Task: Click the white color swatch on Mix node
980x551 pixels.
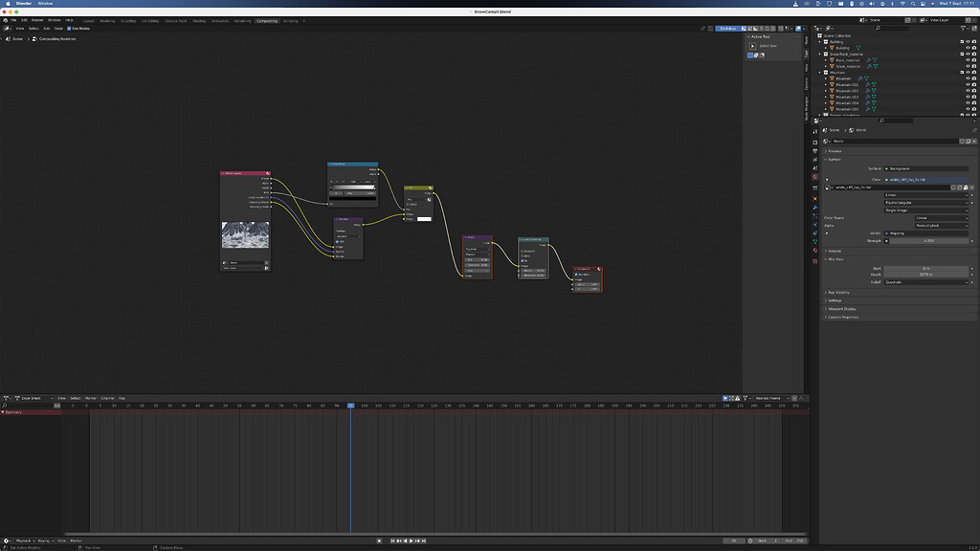Action: point(424,219)
